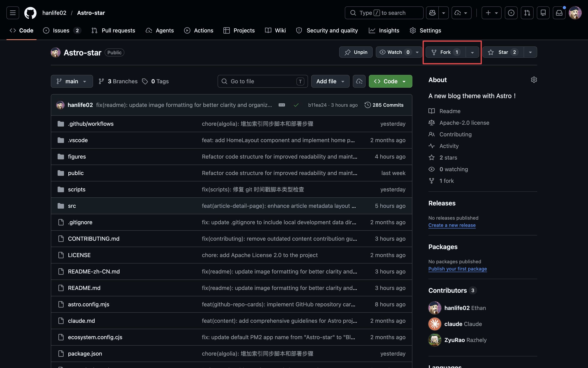This screenshot has height=368, width=588.
Task: View the 0 Tags list
Action: pyautogui.click(x=155, y=81)
